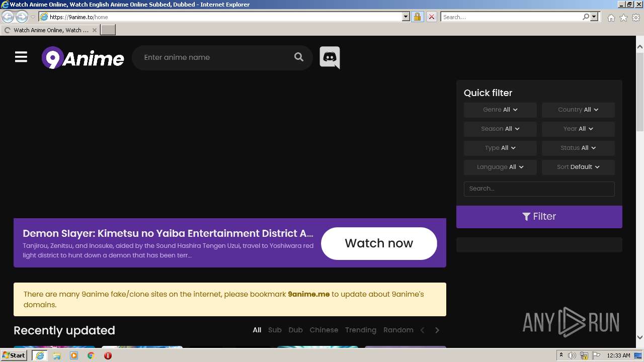Click the Action Center flag icon

[x=596, y=355]
